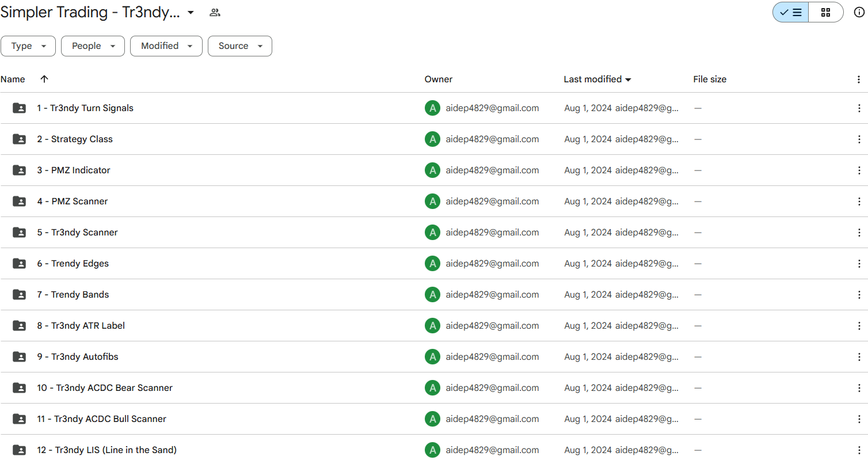Open more actions for 10 - Tr3ndy ACDC Bear Scanner
The width and height of the screenshot is (868, 460).
[859, 388]
